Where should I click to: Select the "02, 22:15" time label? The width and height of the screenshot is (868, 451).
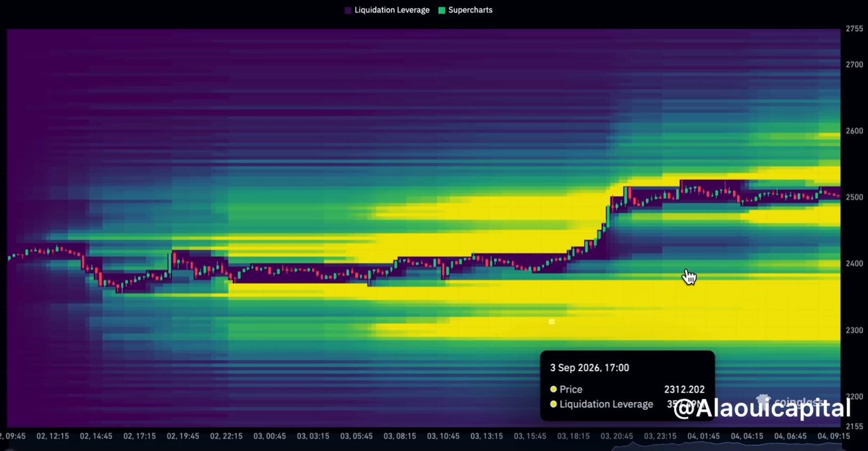(x=225, y=437)
